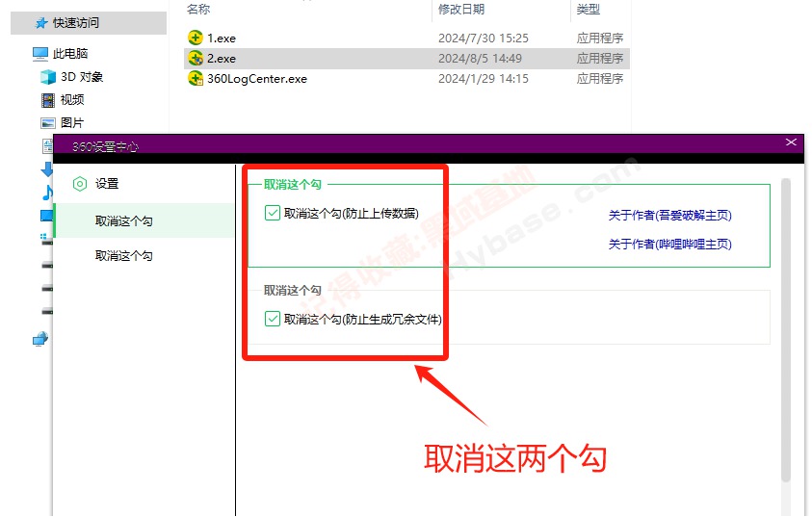Open the 设置 section header

[x=107, y=184]
